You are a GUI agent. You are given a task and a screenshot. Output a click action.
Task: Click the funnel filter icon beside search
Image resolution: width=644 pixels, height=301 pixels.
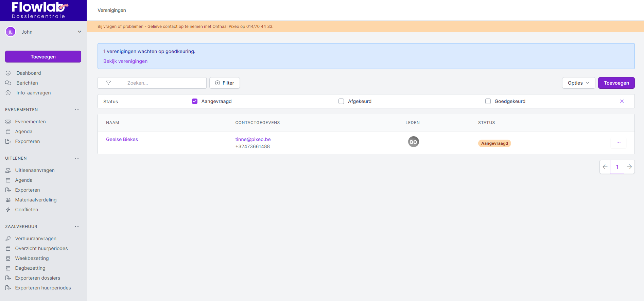tap(108, 83)
